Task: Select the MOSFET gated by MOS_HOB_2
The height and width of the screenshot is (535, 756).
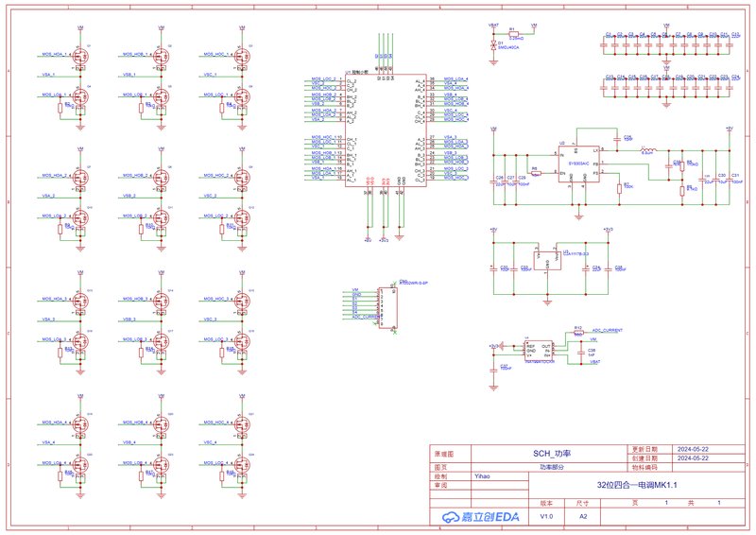Action: coord(161,178)
